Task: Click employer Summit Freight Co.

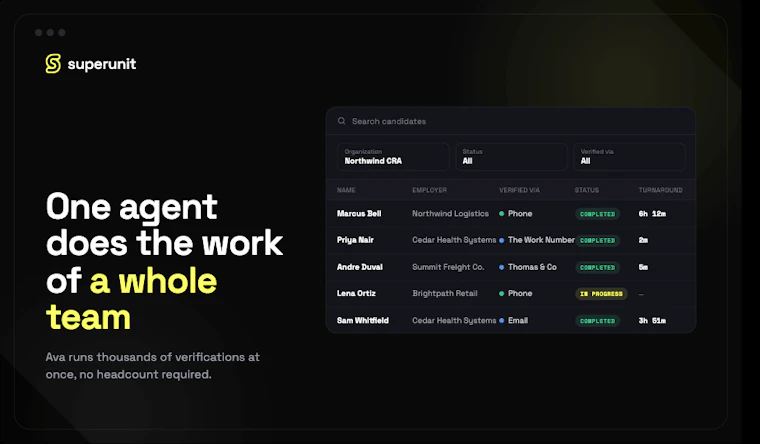Action: pyautogui.click(x=448, y=267)
